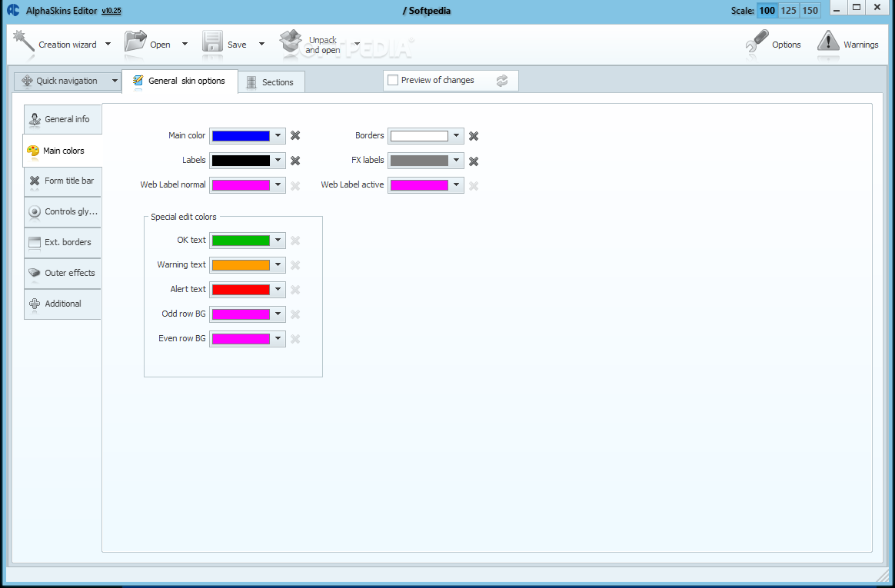Click the AlphaSkins app logo icon
This screenshot has width=895, height=588.
[x=13, y=10]
